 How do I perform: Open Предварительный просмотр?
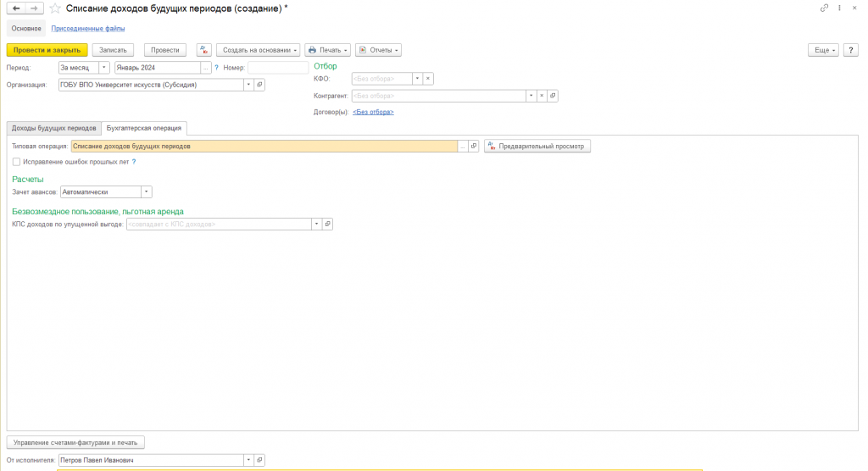(537, 146)
